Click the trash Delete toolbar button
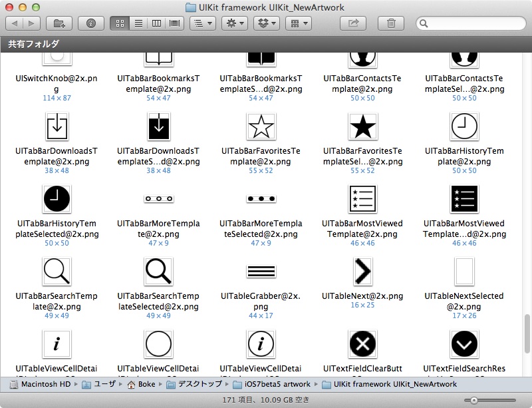The width and height of the screenshot is (532, 408). [x=391, y=23]
